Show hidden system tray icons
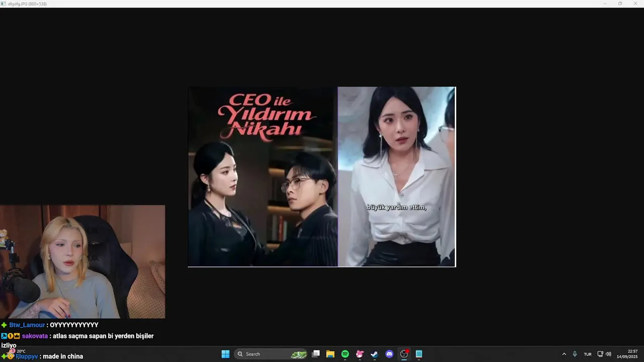 point(564,354)
